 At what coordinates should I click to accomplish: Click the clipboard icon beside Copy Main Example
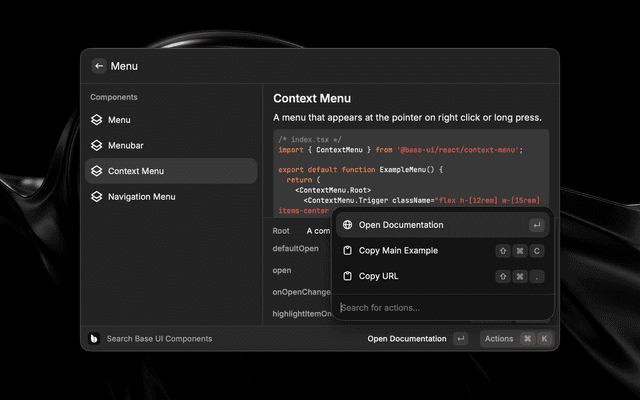pyautogui.click(x=347, y=250)
